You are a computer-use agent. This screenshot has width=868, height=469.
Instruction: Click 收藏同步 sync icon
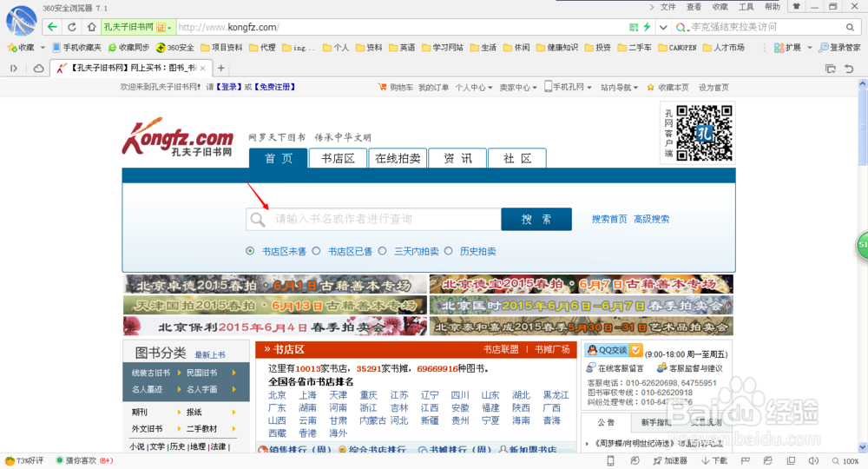click(112, 48)
